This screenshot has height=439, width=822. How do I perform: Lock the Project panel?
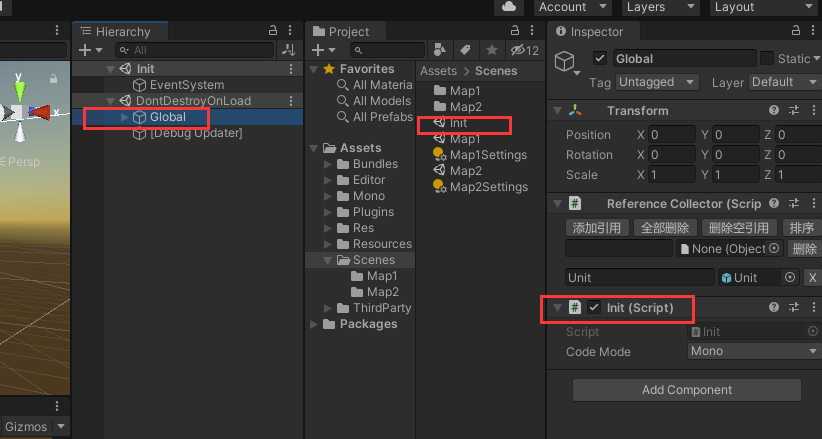click(515, 30)
